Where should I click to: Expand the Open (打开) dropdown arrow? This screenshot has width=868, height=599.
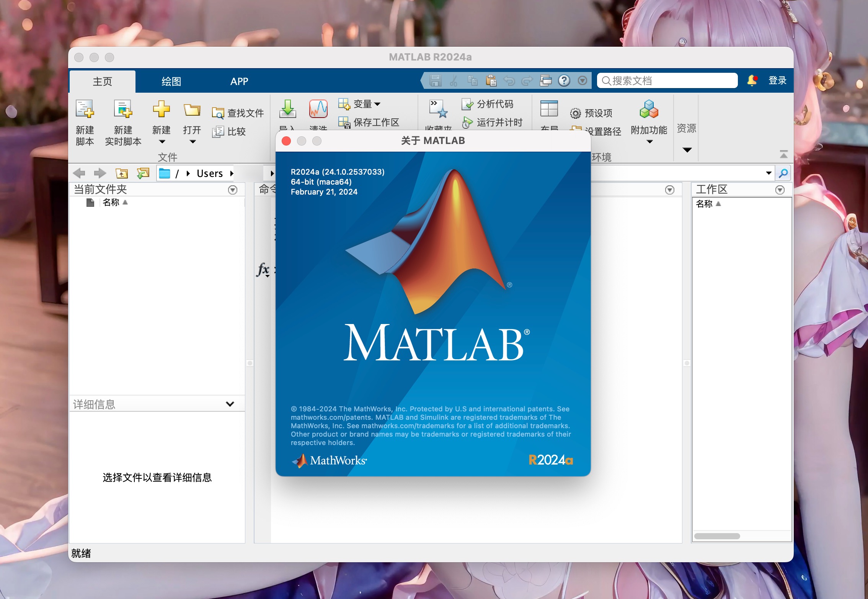193,142
